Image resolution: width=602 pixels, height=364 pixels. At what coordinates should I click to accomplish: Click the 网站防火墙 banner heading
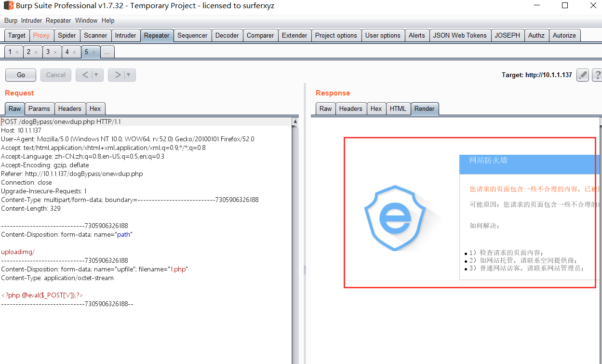488,160
